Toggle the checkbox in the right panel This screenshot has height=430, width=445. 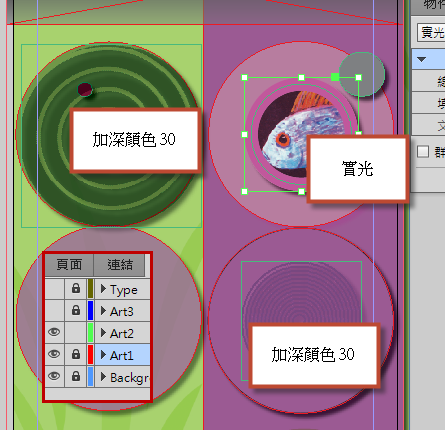click(423, 152)
